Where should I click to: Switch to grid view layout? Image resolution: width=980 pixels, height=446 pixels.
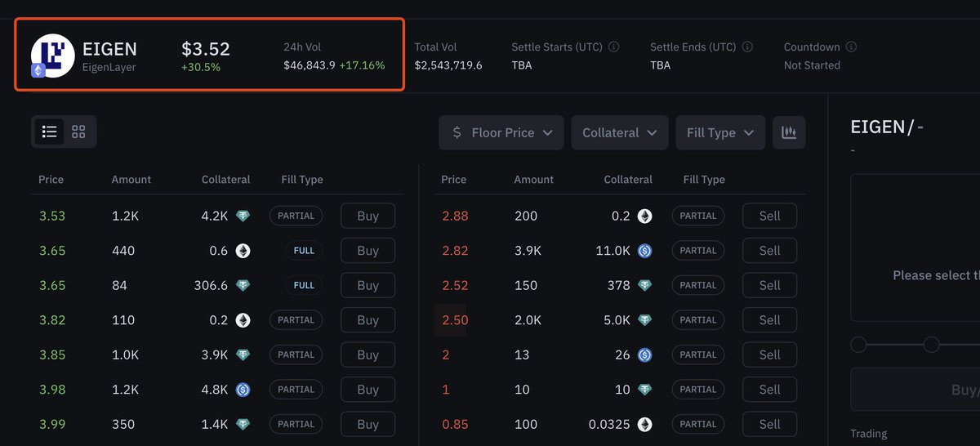(78, 132)
